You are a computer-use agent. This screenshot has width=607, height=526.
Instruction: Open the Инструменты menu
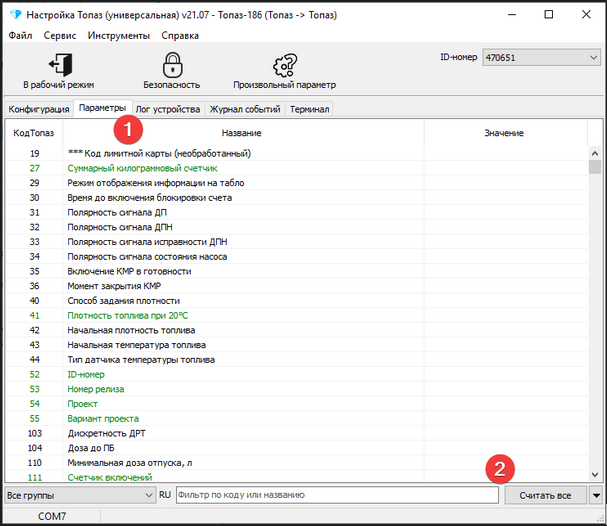point(119,36)
